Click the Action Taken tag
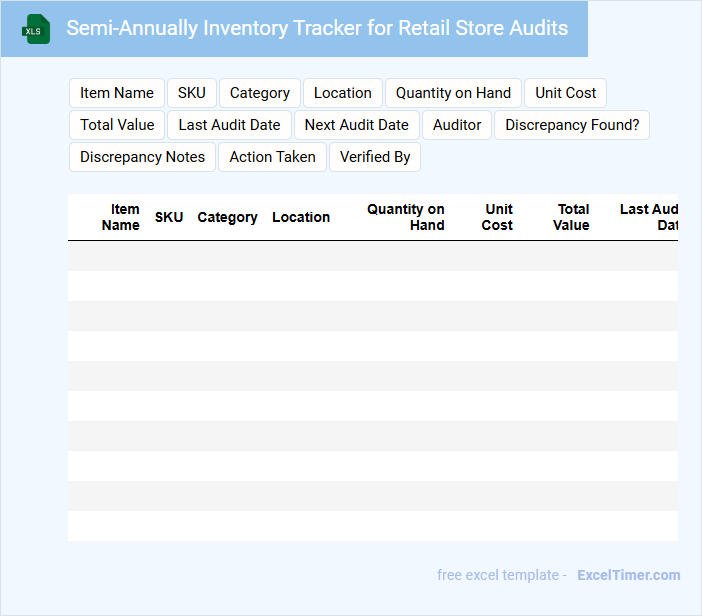The width and height of the screenshot is (702, 616). coord(272,157)
